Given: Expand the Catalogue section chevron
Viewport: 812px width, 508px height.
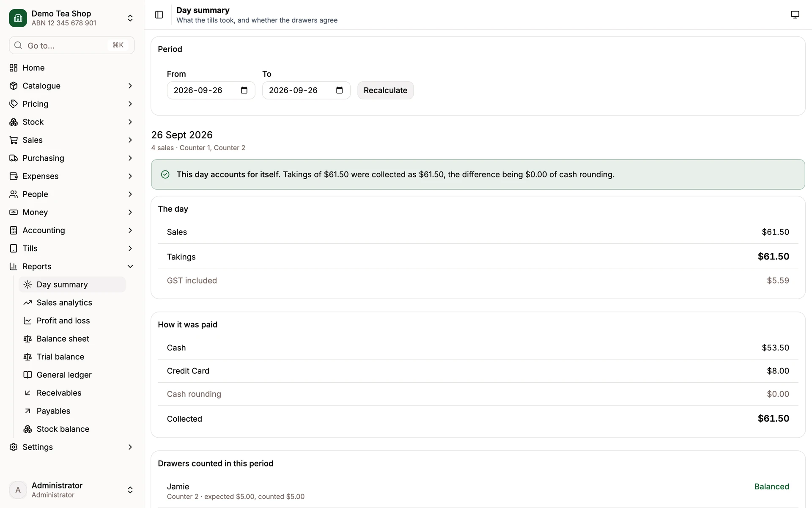Looking at the screenshot, I should point(130,86).
